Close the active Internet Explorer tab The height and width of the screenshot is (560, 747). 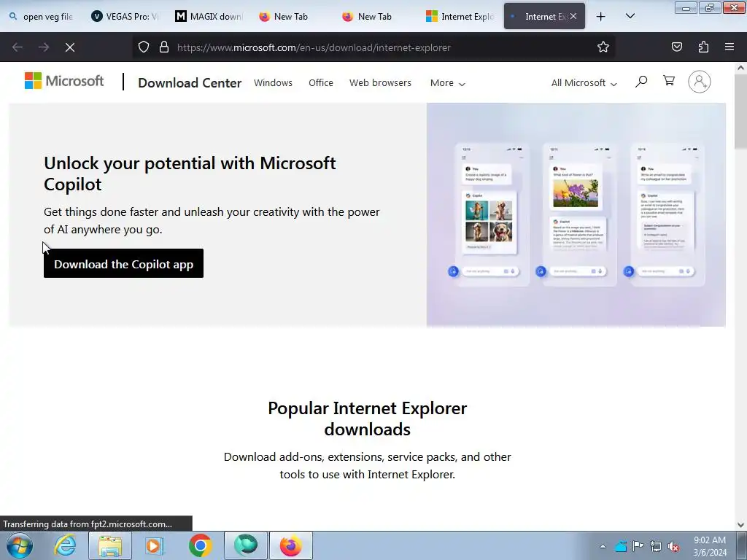573,16
